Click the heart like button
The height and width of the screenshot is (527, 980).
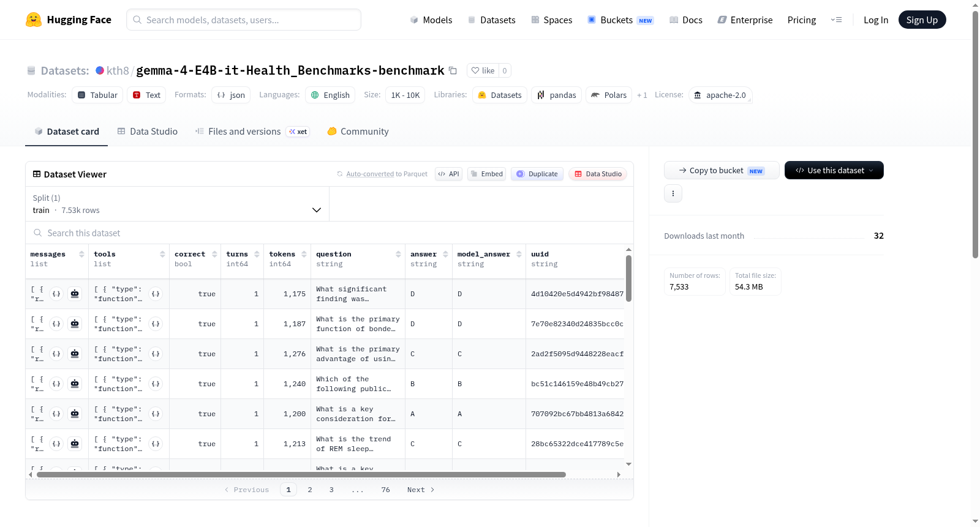point(483,70)
